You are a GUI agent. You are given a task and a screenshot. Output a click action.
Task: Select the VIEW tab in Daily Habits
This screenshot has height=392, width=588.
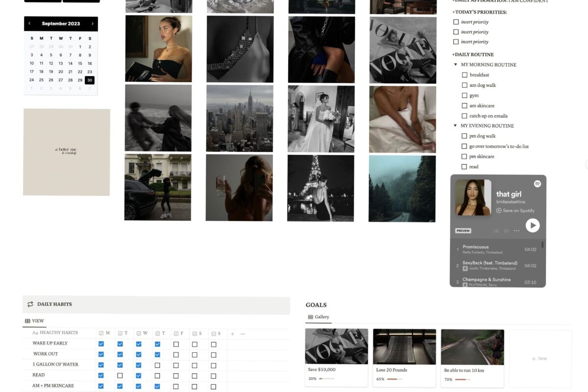pyautogui.click(x=38, y=320)
